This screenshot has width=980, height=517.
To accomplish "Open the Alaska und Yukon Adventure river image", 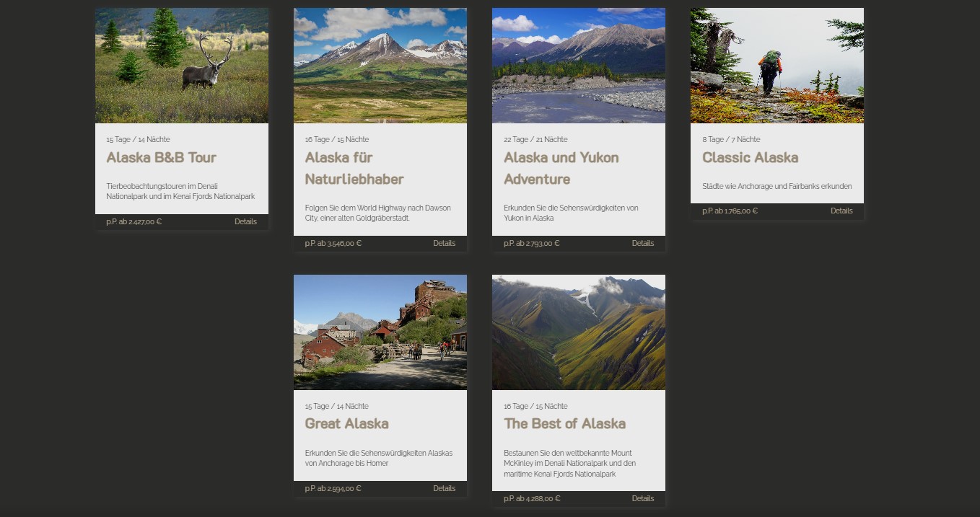I will point(579,66).
